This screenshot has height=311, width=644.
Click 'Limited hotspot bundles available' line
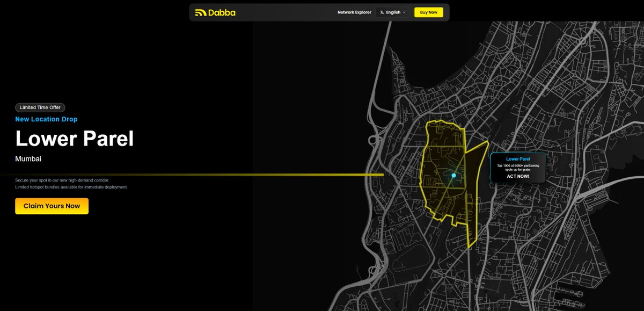71,187
